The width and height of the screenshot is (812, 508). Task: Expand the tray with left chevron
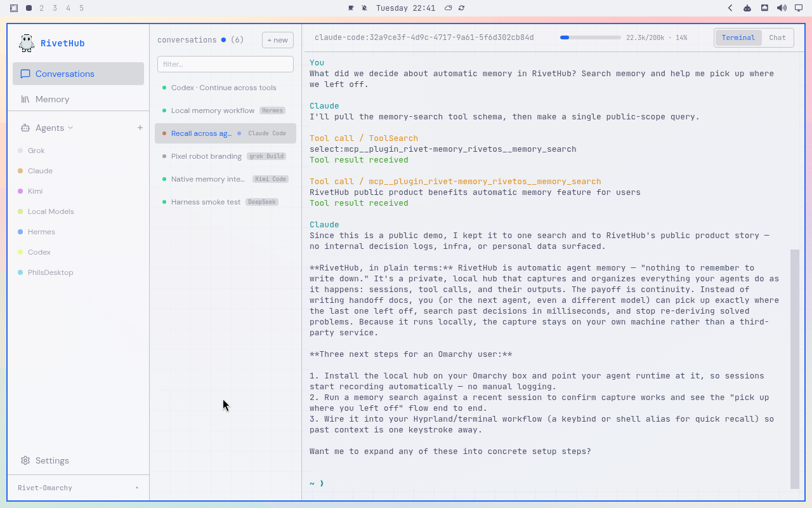pos(730,8)
